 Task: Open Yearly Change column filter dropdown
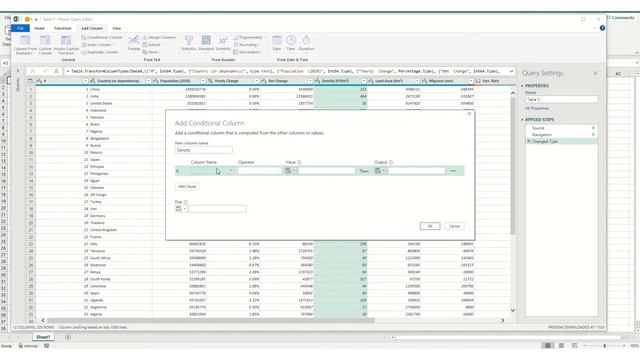(x=256, y=81)
